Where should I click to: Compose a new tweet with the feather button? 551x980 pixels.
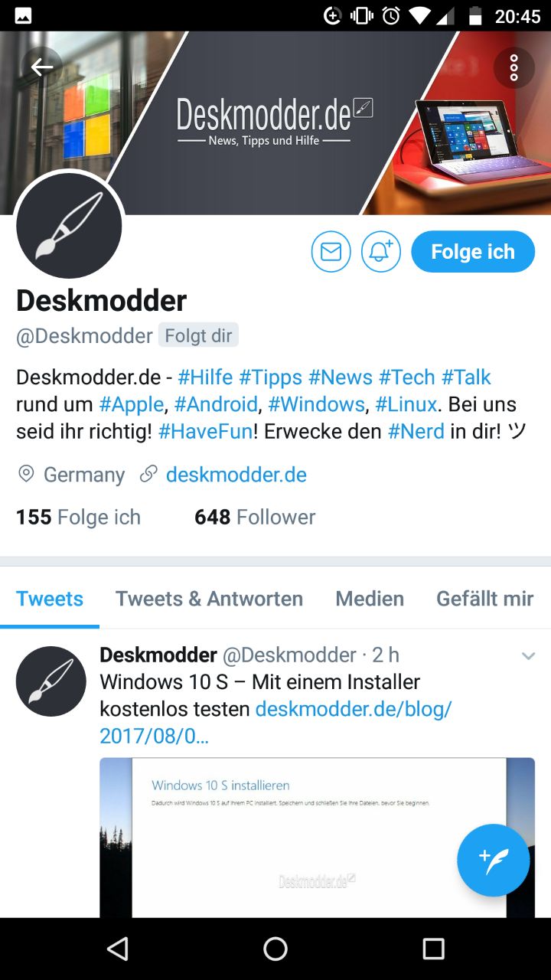(494, 860)
